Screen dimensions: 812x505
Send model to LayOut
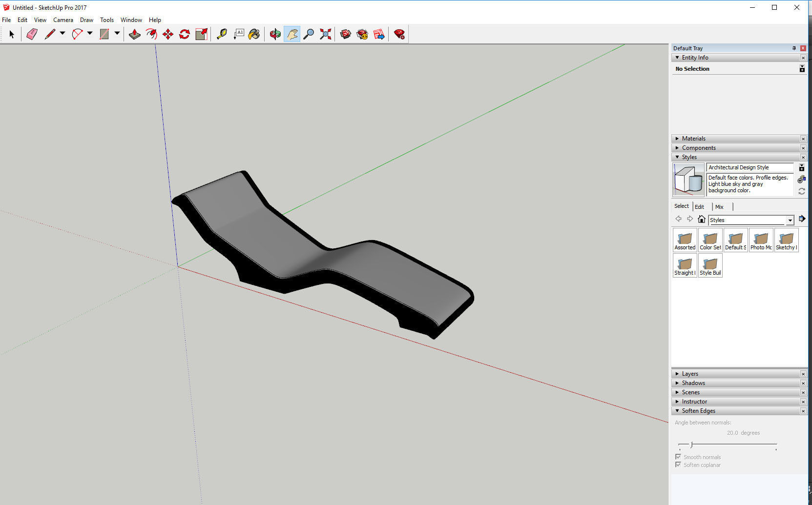click(379, 34)
